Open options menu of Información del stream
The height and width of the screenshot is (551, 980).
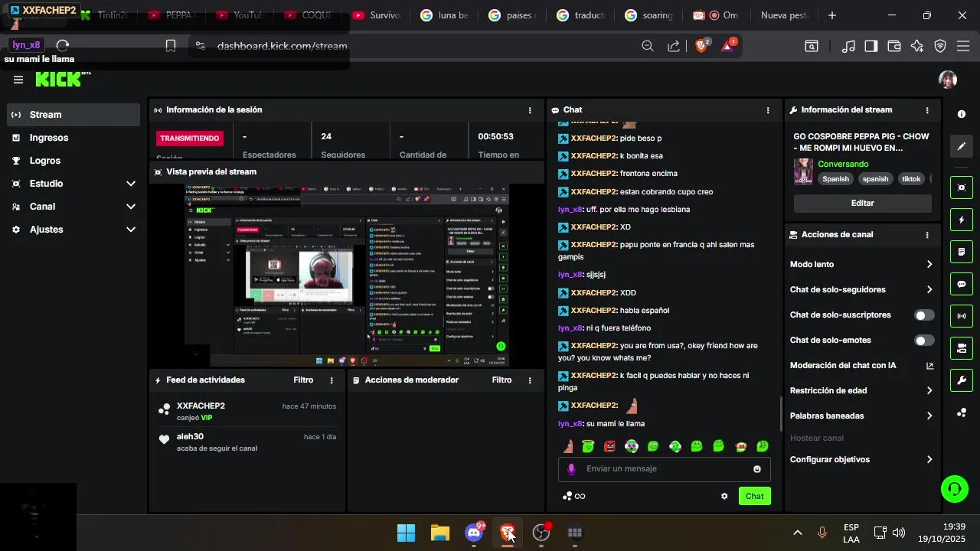click(x=927, y=110)
